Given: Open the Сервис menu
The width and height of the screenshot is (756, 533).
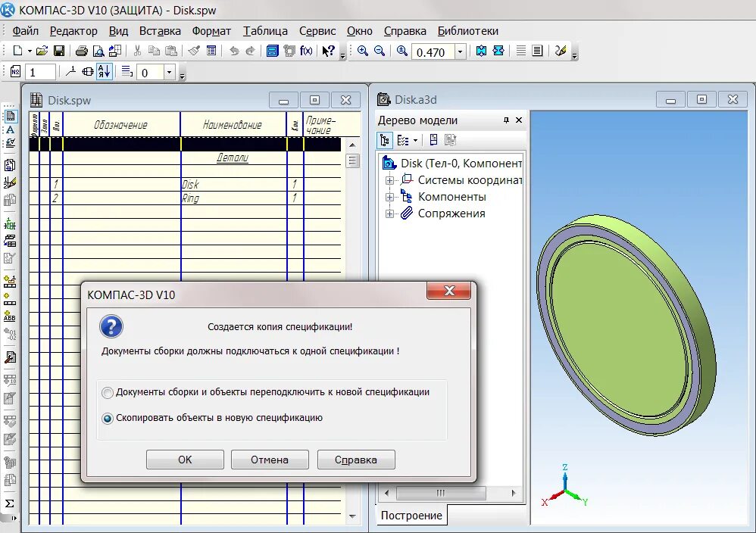Looking at the screenshot, I should tap(317, 31).
